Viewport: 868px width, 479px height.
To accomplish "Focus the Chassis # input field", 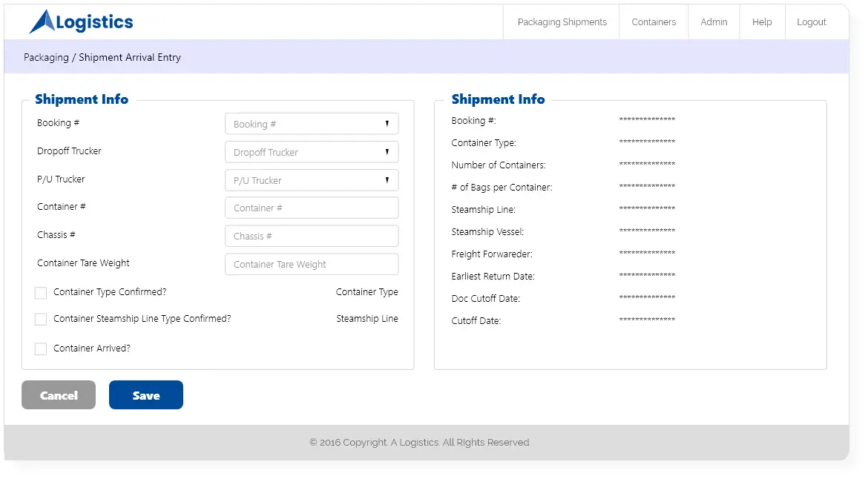I will (x=312, y=237).
